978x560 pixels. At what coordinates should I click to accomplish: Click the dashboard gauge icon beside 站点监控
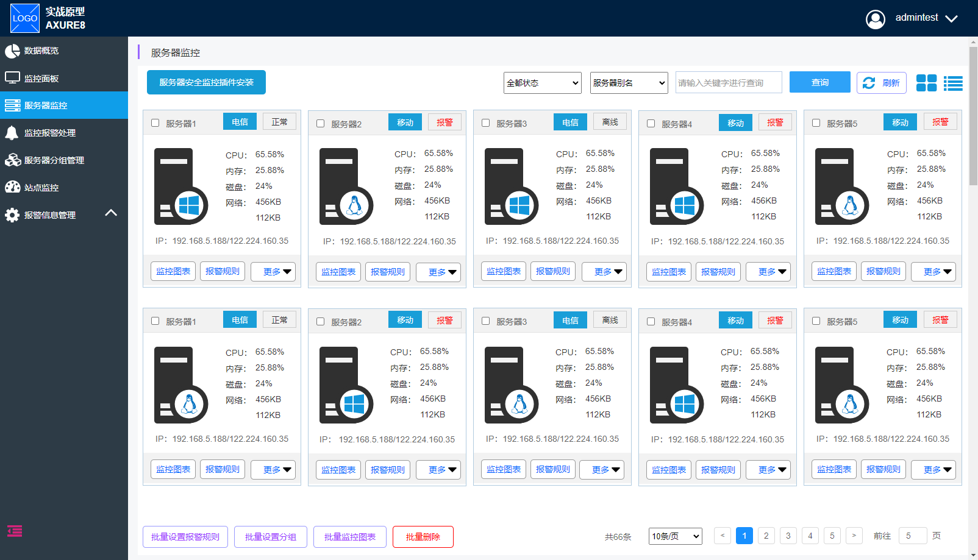click(13, 187)
